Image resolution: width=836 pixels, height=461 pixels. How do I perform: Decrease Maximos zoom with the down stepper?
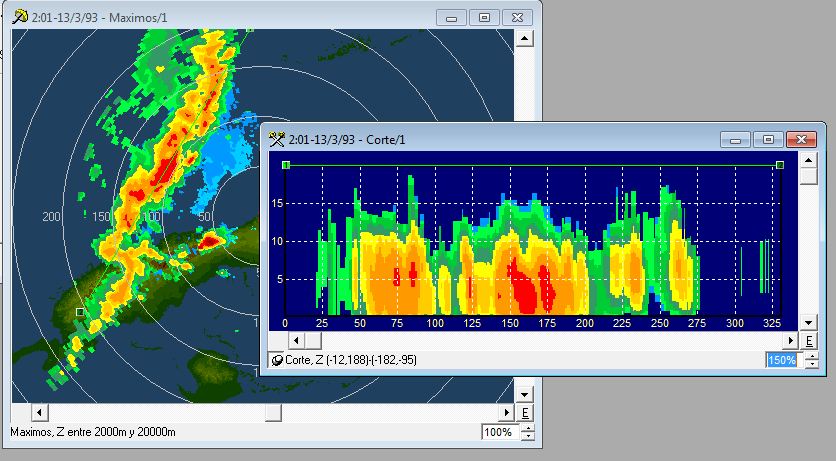coord(527,436)
